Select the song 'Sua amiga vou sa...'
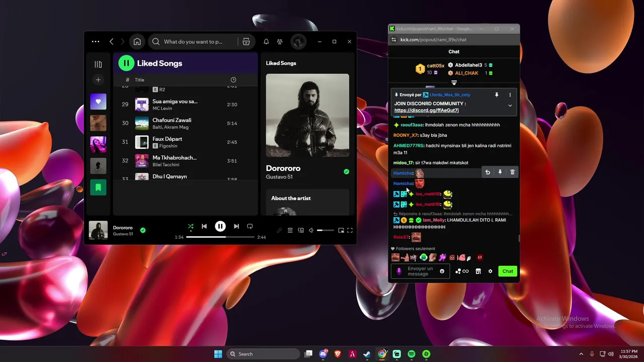This screenshot has width=644, height=362. coord(175,101)
